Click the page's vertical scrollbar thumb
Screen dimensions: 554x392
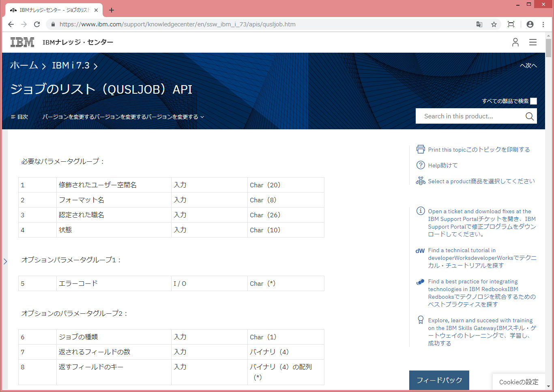tap(548, 49)
